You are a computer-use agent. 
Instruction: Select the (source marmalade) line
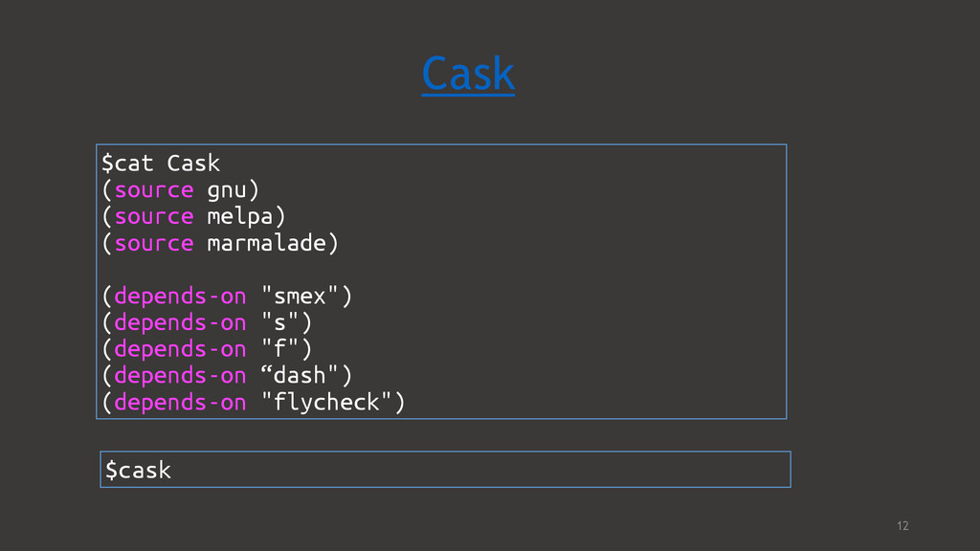(220, 243)
